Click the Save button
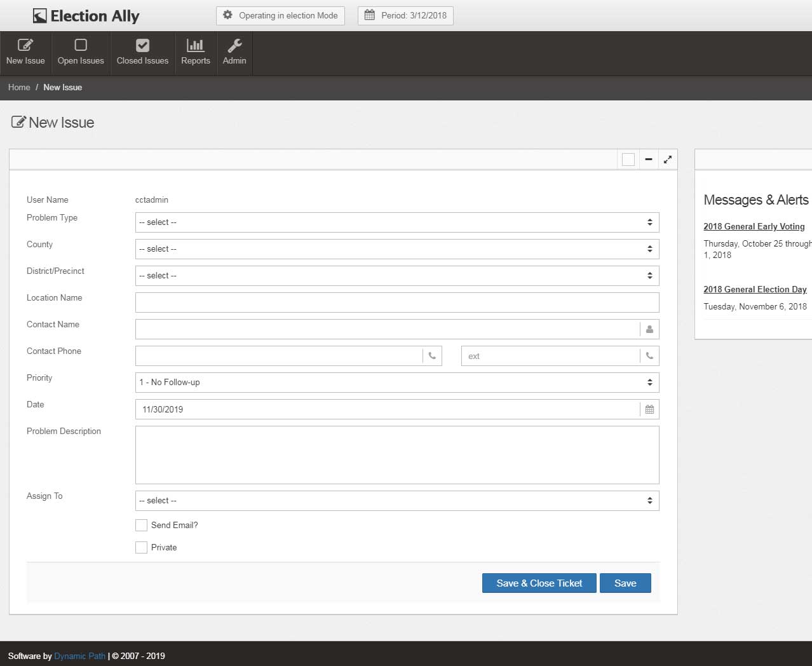 (625, 583)
